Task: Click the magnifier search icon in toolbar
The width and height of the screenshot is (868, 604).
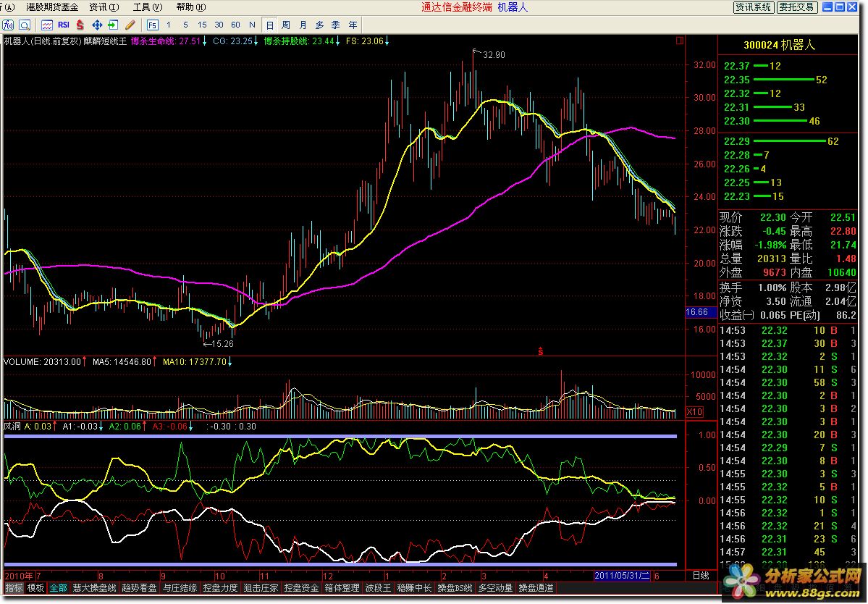Action: click(25, 25)
